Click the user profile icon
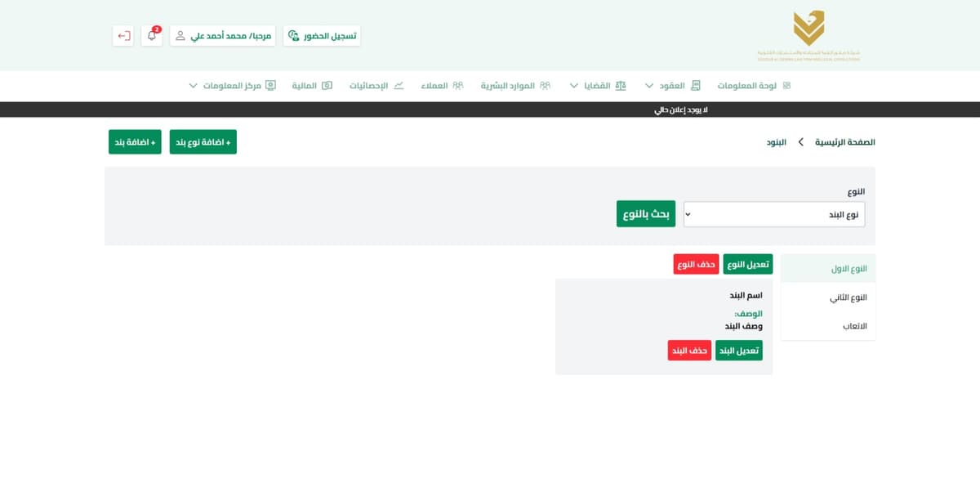 180,36
